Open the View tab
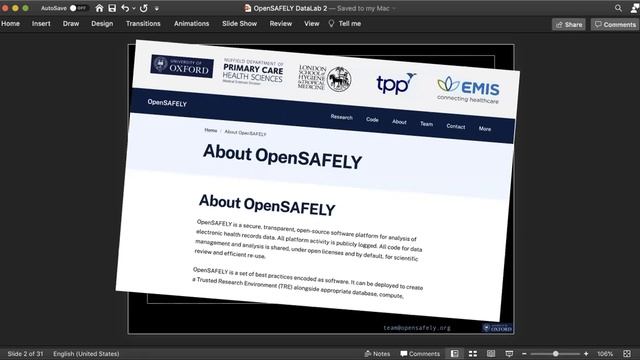The width and height of the screenshot is (640, 360). (311, 24)
